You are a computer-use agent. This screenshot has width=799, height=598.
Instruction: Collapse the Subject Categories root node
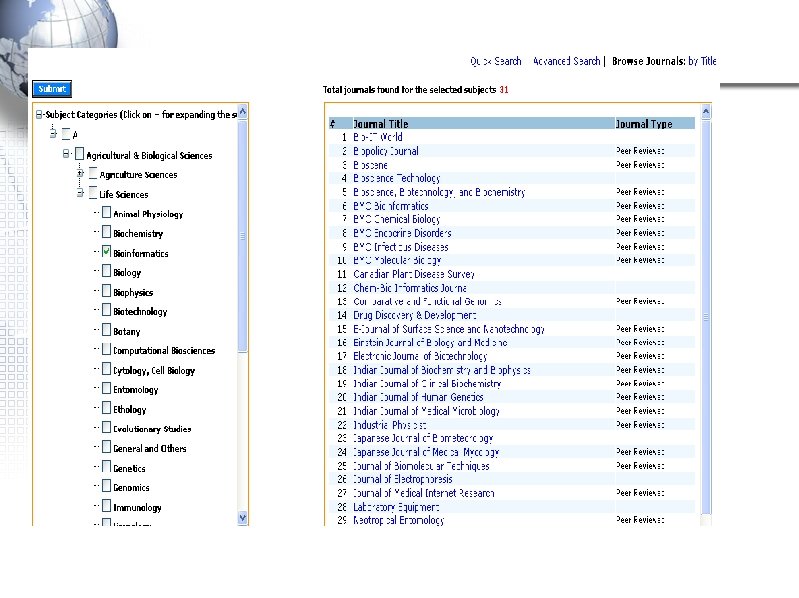pos(39,115)
